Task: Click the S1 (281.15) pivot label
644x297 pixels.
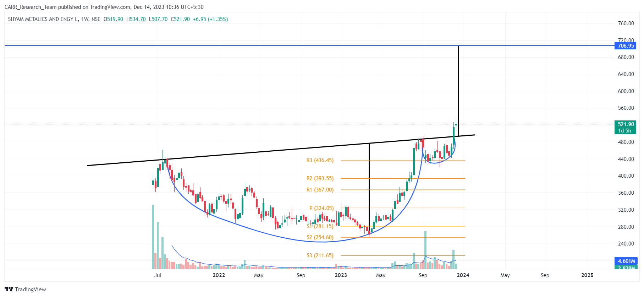Action: pos(320,226)
